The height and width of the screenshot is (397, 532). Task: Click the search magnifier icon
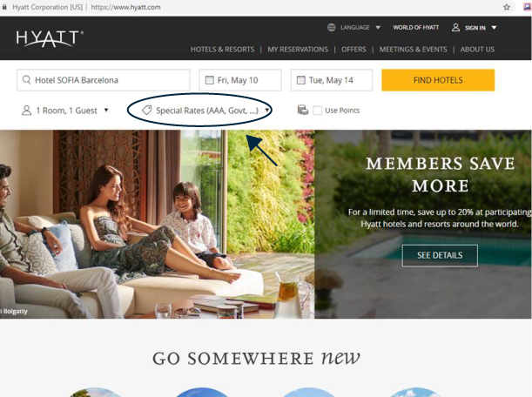coord(26,80)
